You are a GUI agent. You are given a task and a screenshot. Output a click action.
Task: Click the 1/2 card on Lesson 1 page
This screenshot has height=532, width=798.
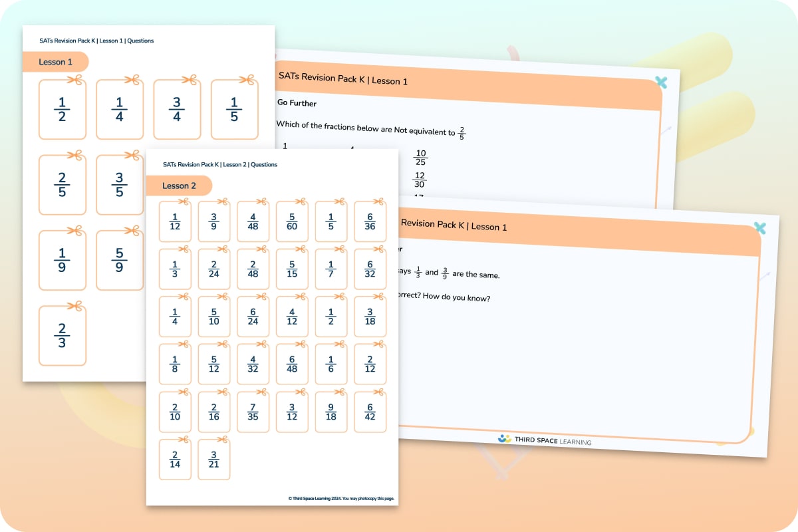click(63, 110)
